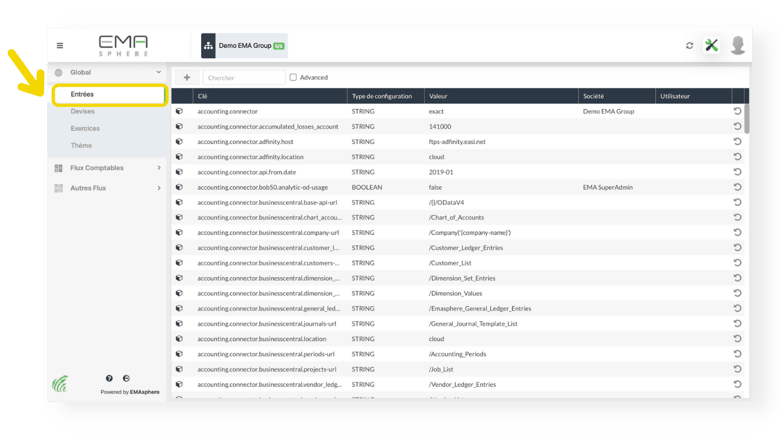Click the Demo EMA Group company selector

(x=243, y=46)
